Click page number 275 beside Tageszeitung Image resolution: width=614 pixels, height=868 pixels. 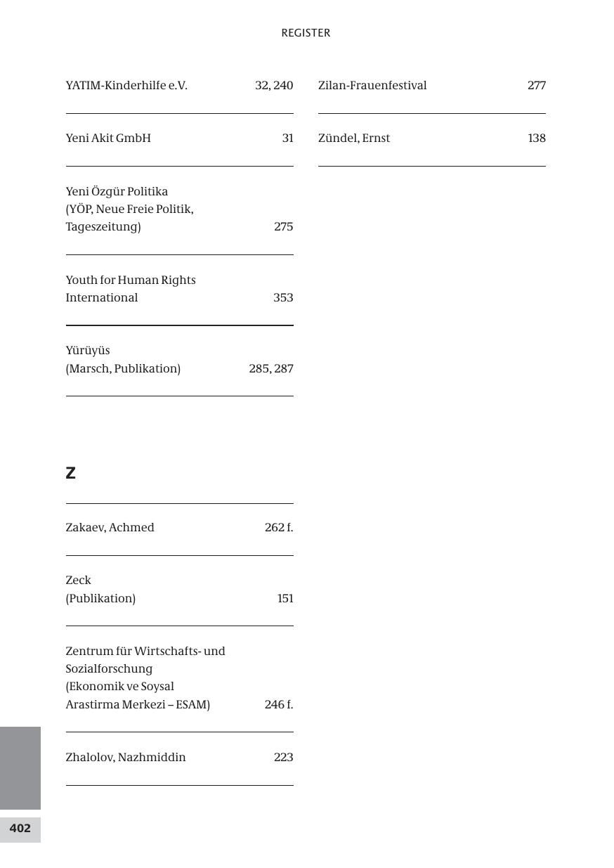(x=283, y=227)
